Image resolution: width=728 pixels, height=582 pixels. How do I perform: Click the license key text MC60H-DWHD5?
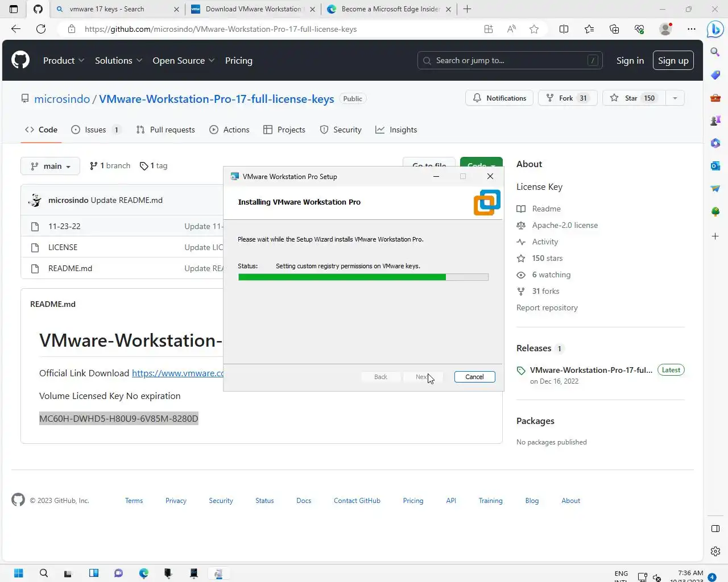coord(119,418)
